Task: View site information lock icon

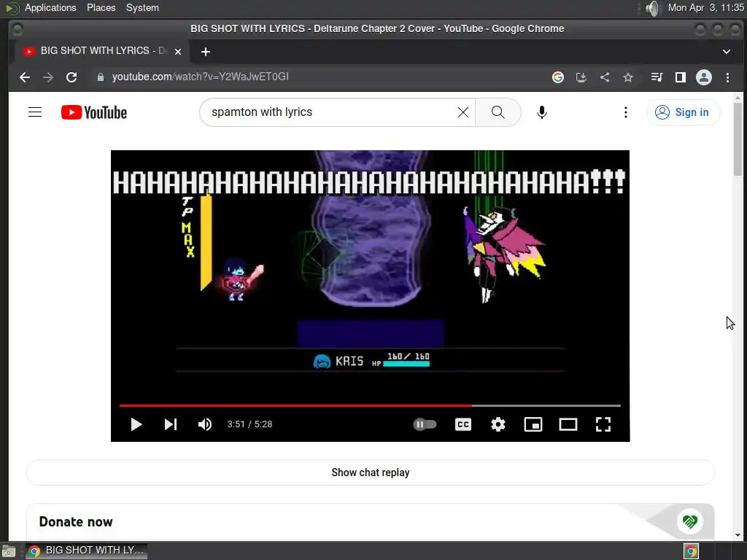Action: (x=100, y=77)
